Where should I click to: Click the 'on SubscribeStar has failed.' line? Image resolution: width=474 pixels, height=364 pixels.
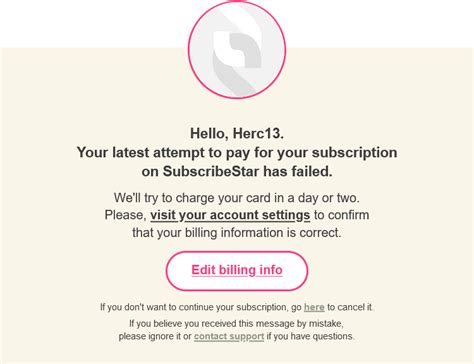tap(237, 172)
